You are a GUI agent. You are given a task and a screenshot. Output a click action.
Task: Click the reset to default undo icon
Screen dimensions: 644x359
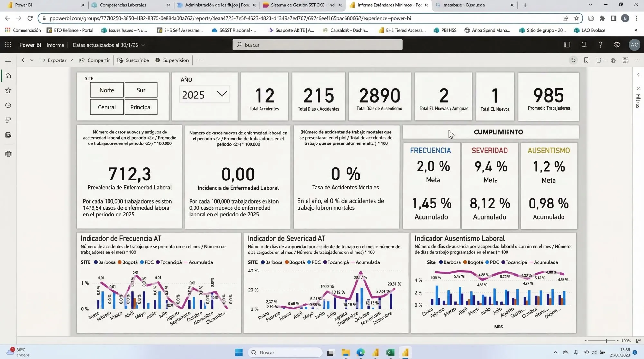tap(573, 60)
